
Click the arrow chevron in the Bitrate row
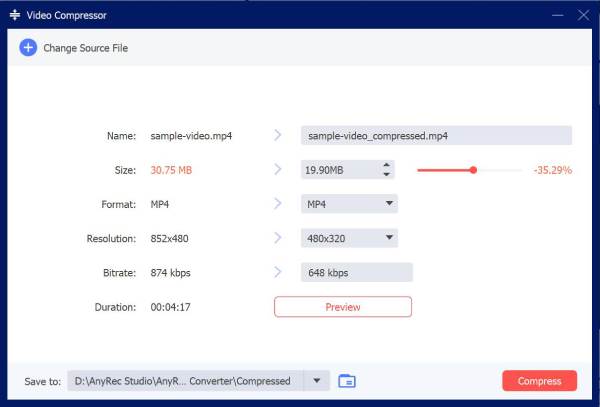coord(278,272)
